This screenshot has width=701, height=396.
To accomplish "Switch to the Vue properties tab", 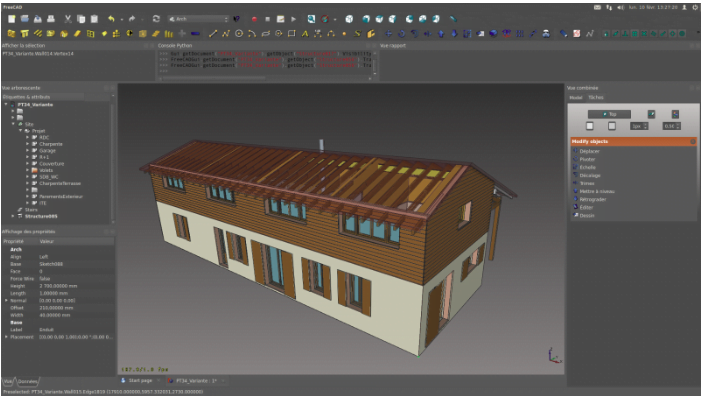I will point(8,381).
